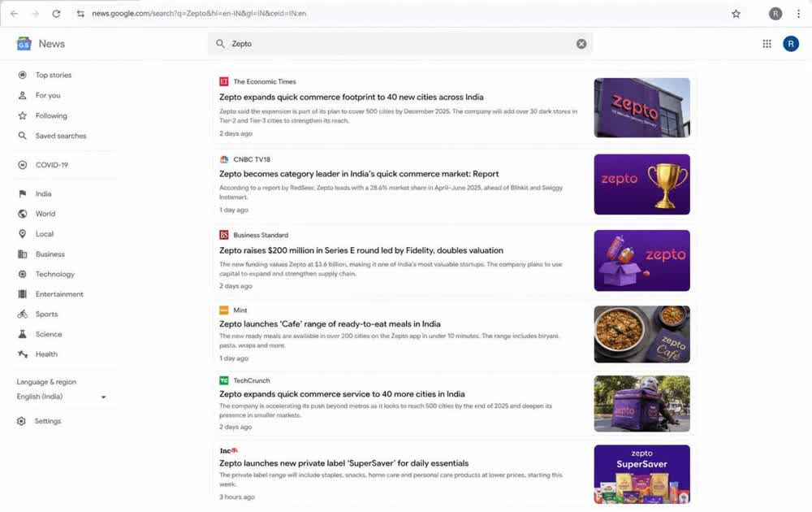Click the Business building icon
This screenshot has height=512, width=812.
tap(22, 254)
